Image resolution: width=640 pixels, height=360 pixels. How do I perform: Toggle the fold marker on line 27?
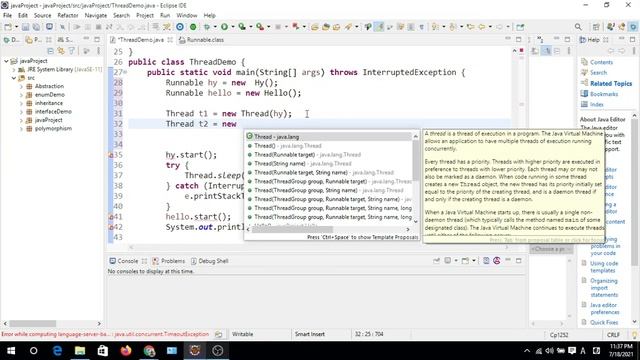coord(125,72)
